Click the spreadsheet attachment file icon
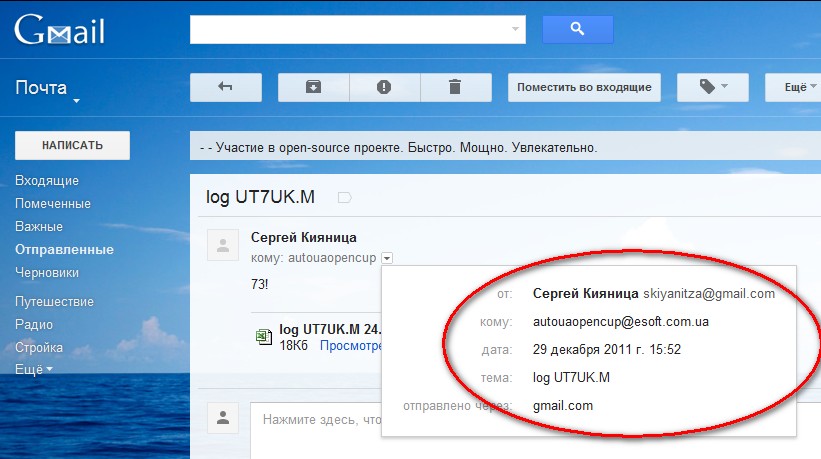 (x=263, y=337)
